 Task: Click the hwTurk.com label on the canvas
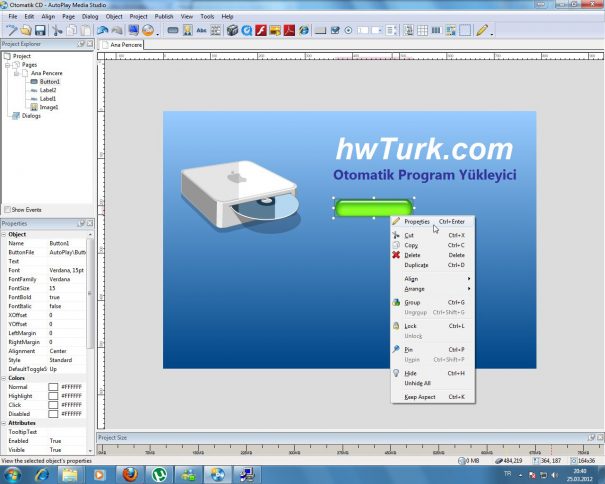[424, 149]
